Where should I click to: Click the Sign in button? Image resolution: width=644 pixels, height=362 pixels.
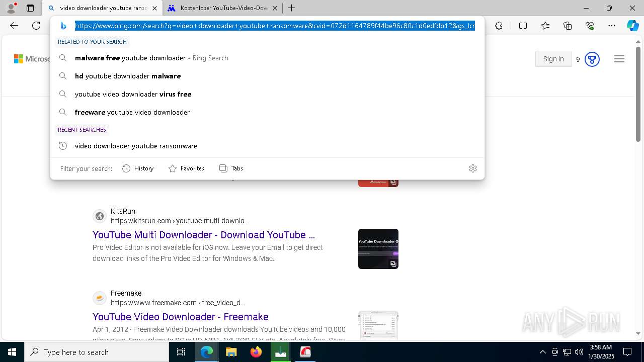553,59
